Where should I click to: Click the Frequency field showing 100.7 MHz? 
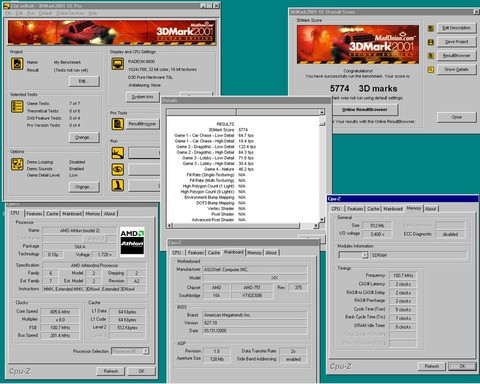click(x=403, y=275)
